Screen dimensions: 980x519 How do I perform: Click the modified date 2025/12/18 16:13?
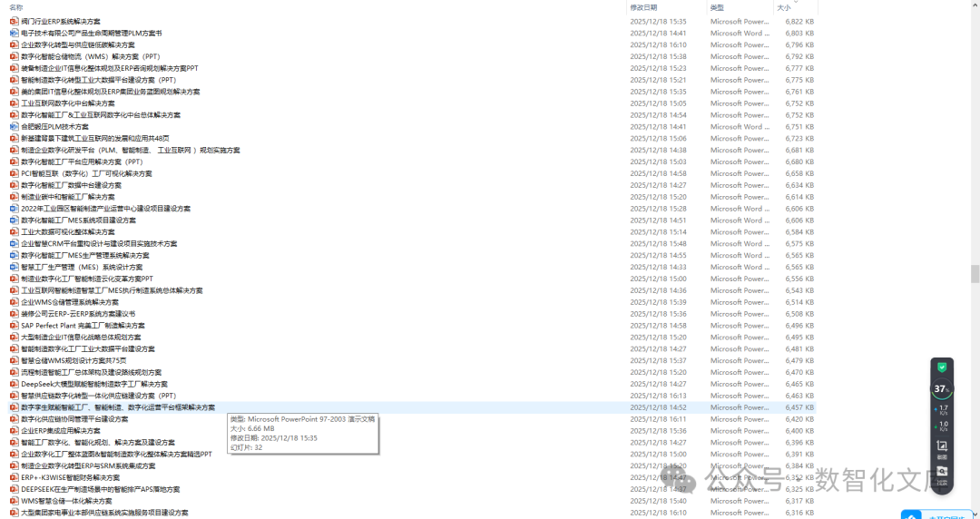coord(658,396)
